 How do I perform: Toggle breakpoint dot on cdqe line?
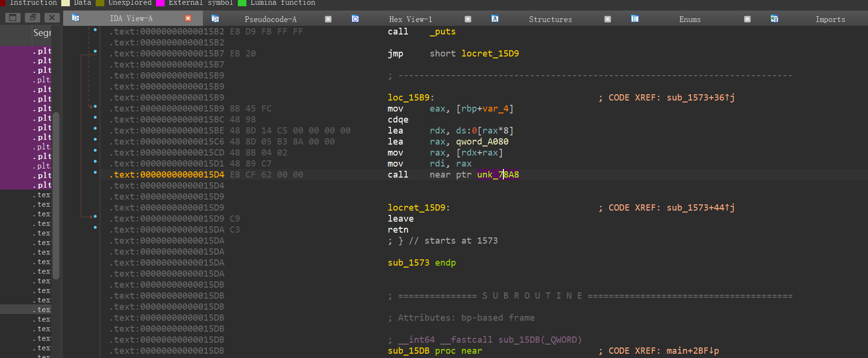pos(95,117)
